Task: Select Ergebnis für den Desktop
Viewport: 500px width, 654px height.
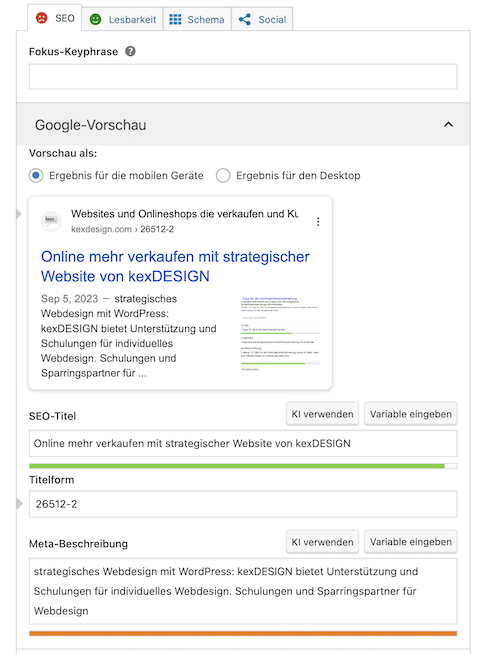Action: click(223, 175)
